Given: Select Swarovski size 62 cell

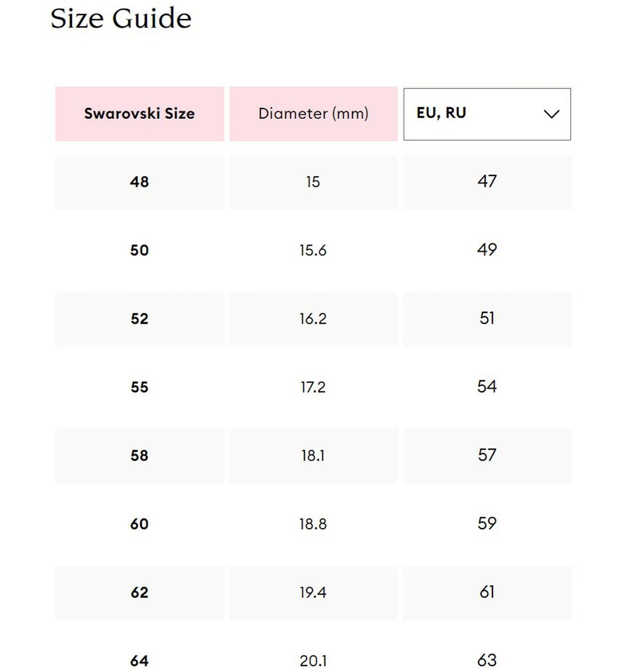Looking at the screenshot, I should coord(140,593).
